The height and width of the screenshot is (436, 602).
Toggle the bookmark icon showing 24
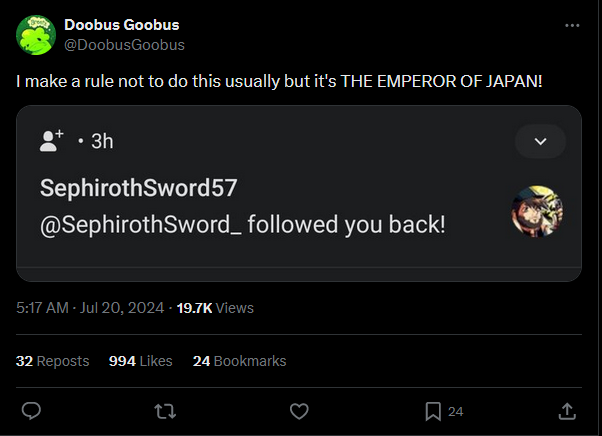click(433, 411)
